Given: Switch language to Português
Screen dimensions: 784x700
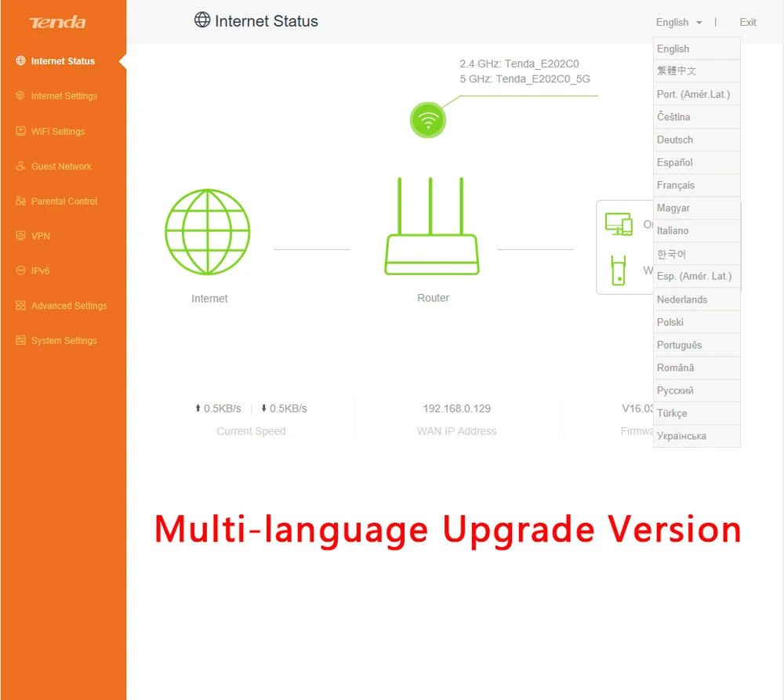Looking at the screenshot, I should pos(696,345).
